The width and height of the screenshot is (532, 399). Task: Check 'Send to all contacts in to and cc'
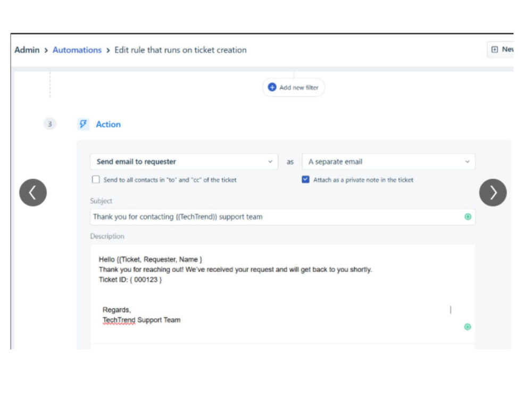tap(96, 179)
